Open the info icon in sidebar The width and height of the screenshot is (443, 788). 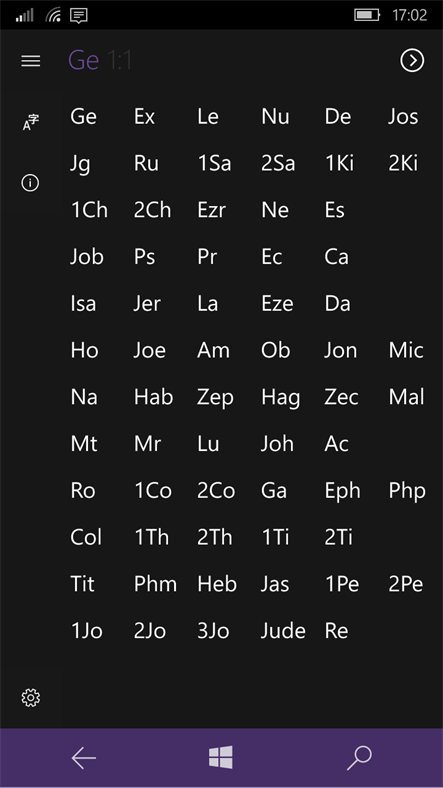[30, 183]
